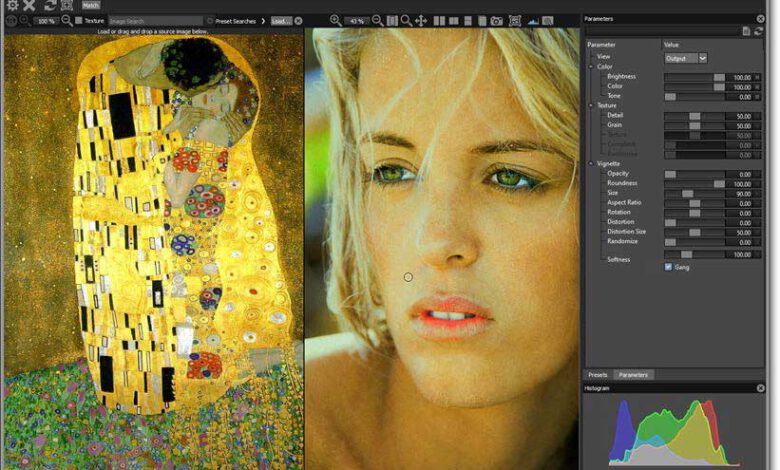Toggle the Preset Searches checkbox
Image resolution: width=780 pixels, height=470 pixels.
[x=209, y=20]
